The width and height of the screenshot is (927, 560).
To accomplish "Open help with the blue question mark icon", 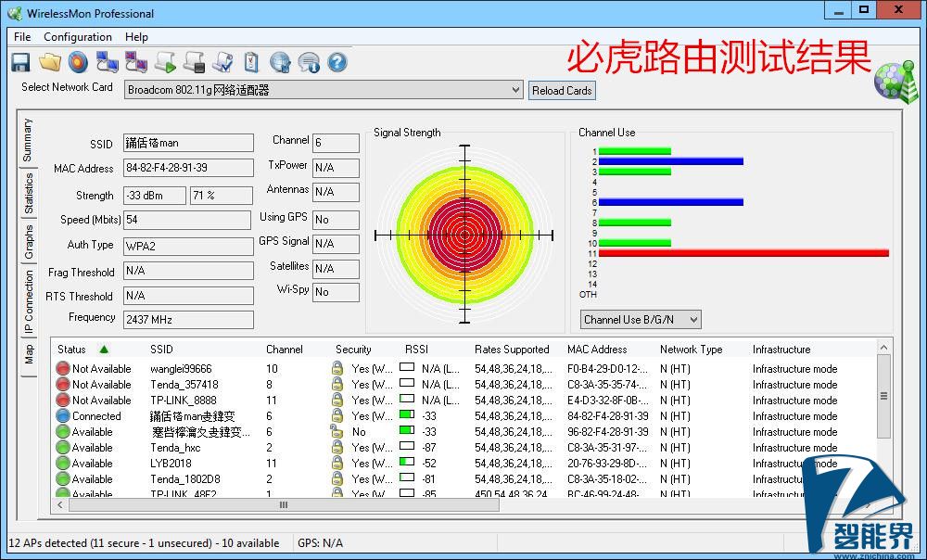I will [x=337, y=62].
